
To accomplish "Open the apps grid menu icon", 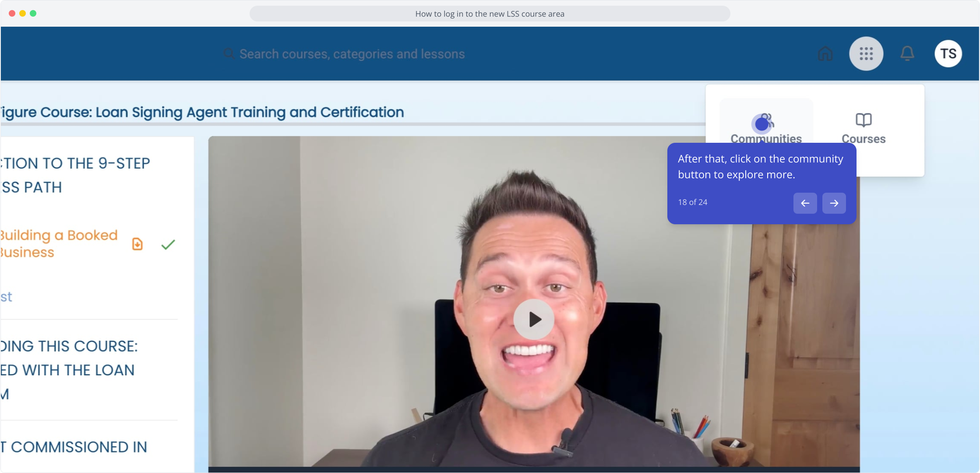I will coord(866,54).
